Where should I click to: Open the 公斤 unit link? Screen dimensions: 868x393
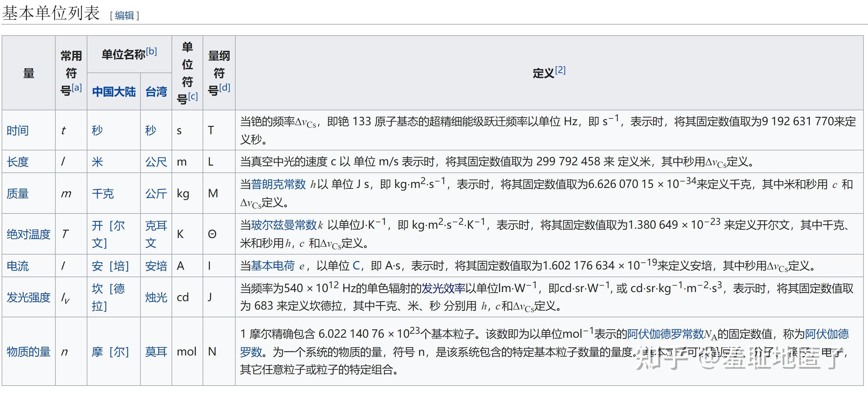(156, 194)
